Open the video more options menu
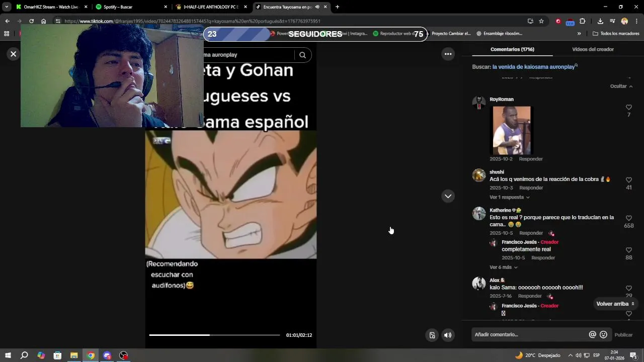Screen dimensions: 644x362 point(448,54)
